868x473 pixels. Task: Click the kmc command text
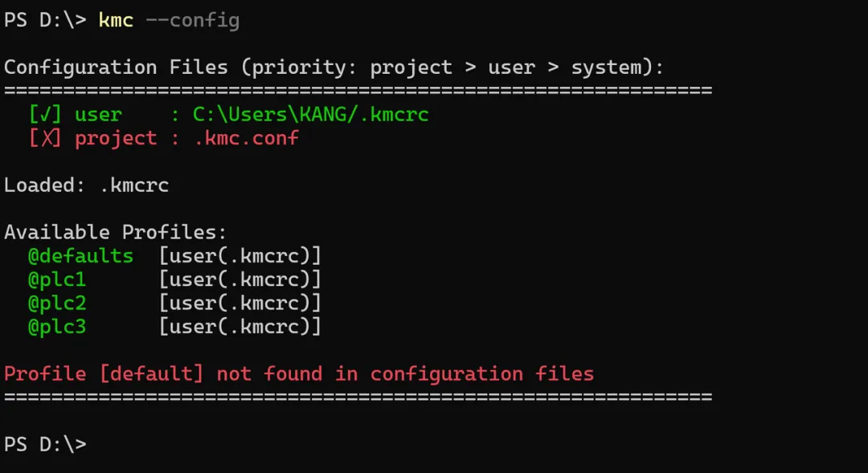(116, 20)
